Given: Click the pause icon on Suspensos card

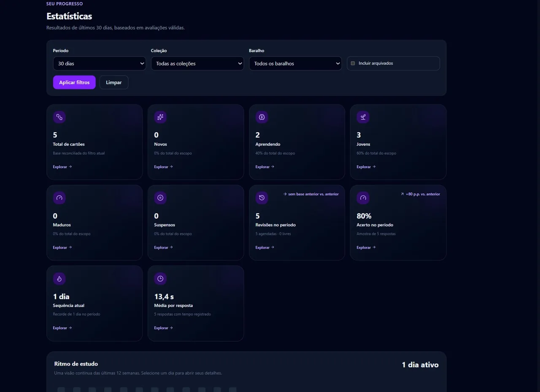Looking at the screenshot, I should 160,197.
